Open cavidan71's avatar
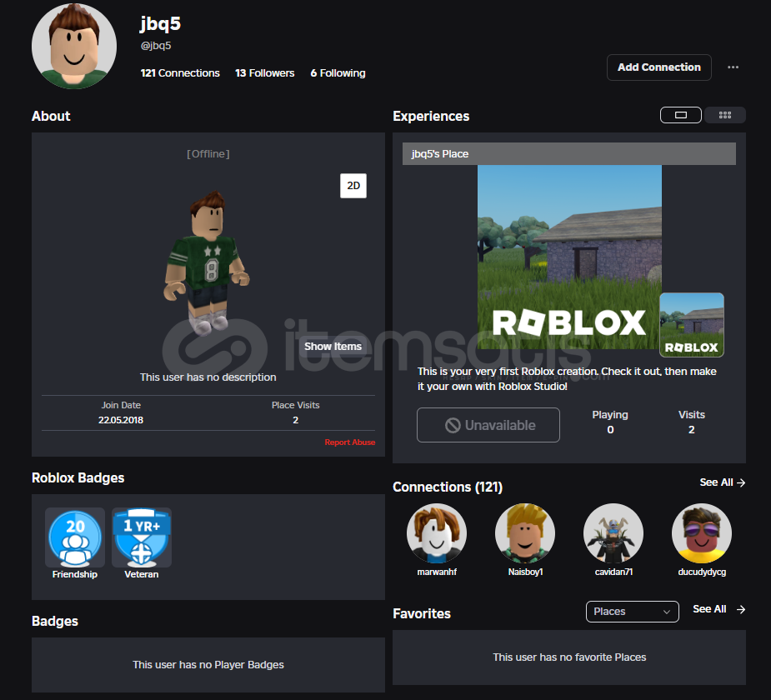The image size is (771, 700). coord(613,532)
